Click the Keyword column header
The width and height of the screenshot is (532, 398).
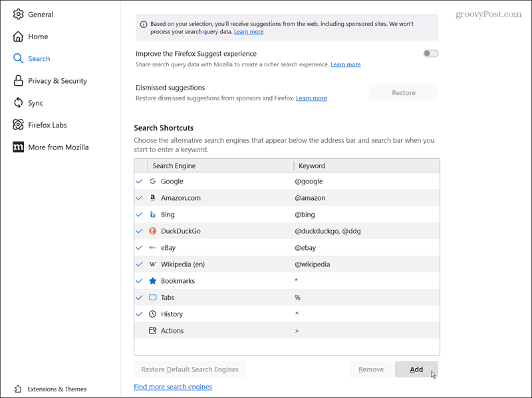point(367,165)
